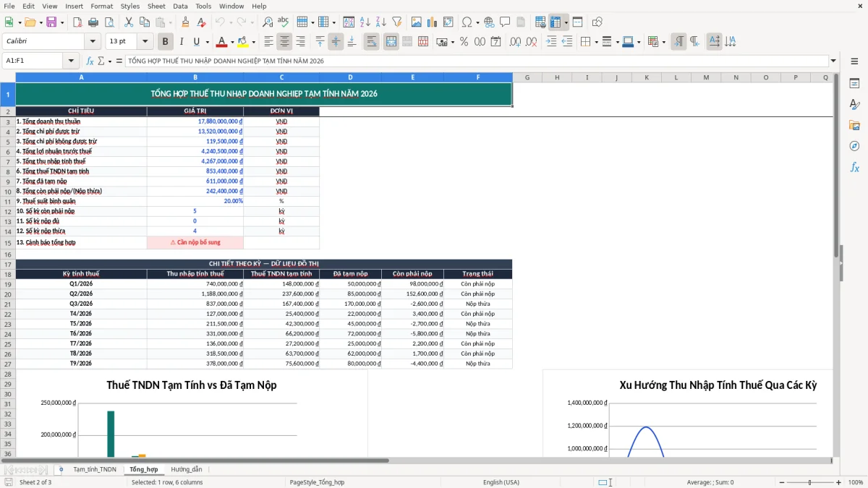Open the Styles menu
This screenshot has height=488, width=868.
[130, 6]
